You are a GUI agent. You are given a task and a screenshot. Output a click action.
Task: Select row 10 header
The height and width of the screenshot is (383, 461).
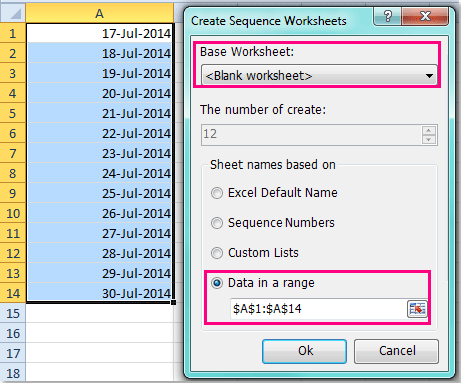(13, 213)
